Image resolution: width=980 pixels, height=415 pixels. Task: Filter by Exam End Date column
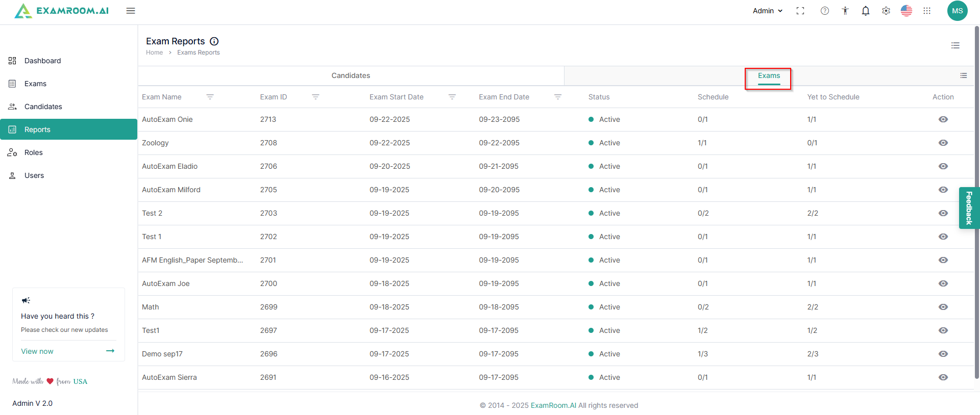pyautogui.click(x=558, y=97)
